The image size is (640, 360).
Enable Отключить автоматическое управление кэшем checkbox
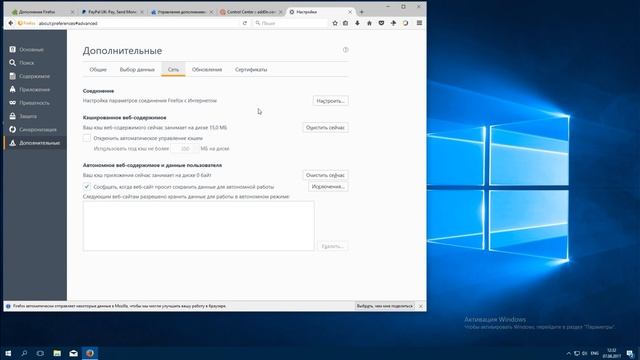tap(87, 138)
